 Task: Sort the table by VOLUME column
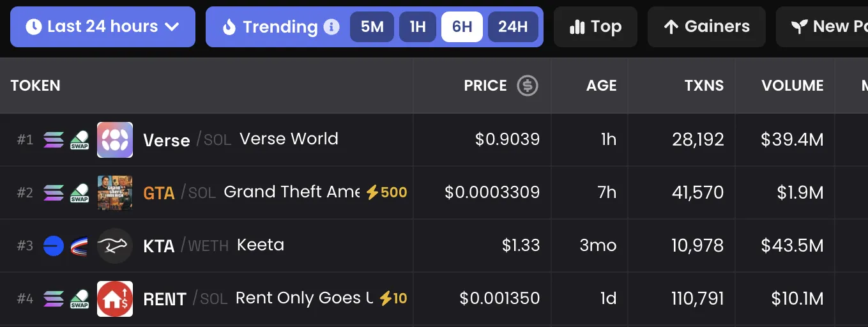point(792,86)
